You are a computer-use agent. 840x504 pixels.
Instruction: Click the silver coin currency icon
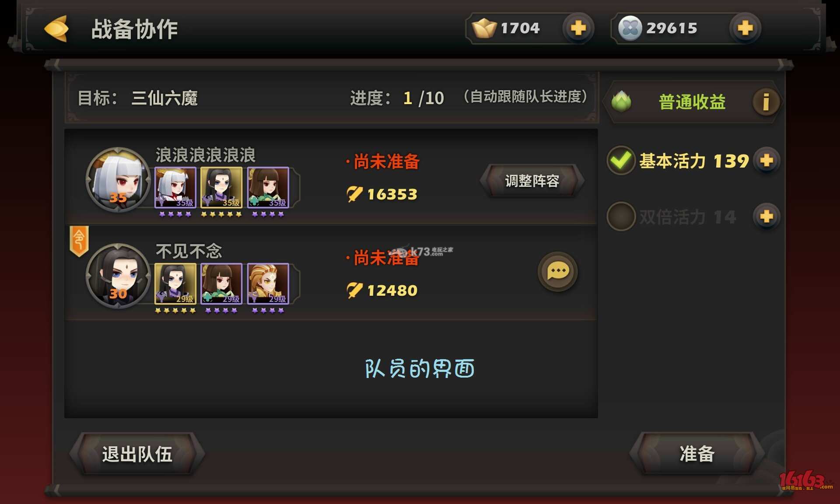pyautogui.click(x=630, y=28)
